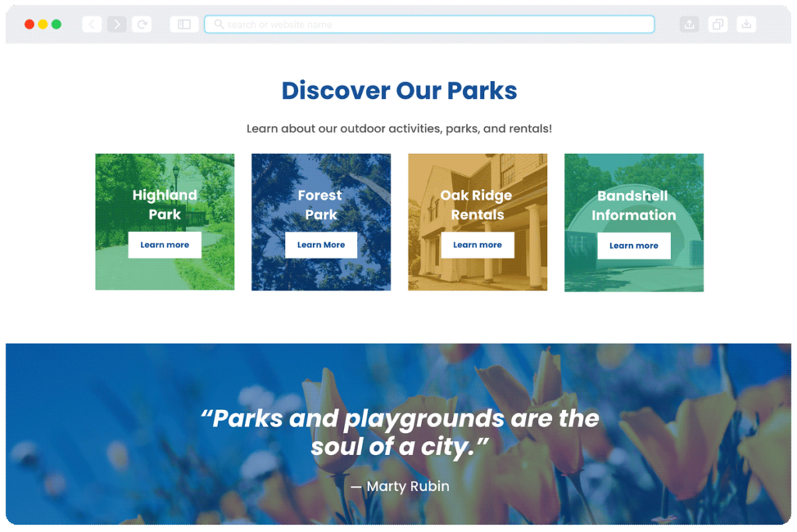The image size is (797, 532).
Task: Click the browser back navigation arrow
Action: click(91, 23)
